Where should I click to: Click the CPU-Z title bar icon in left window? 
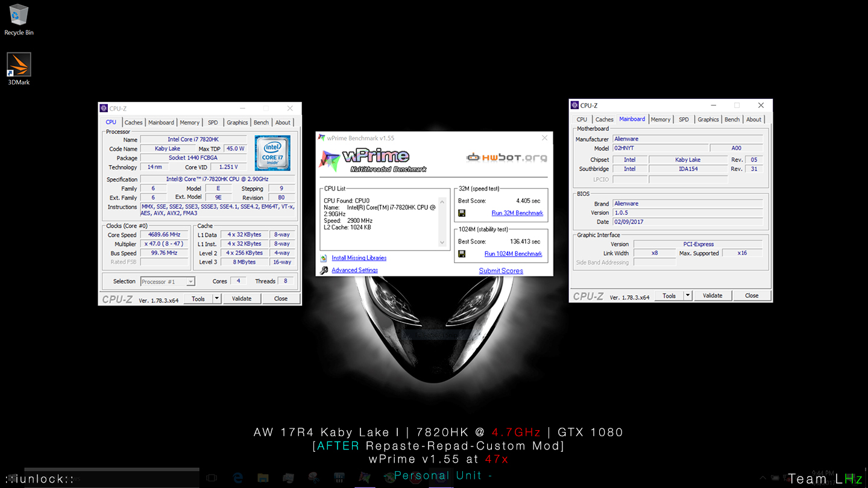[x=104, y=108]
